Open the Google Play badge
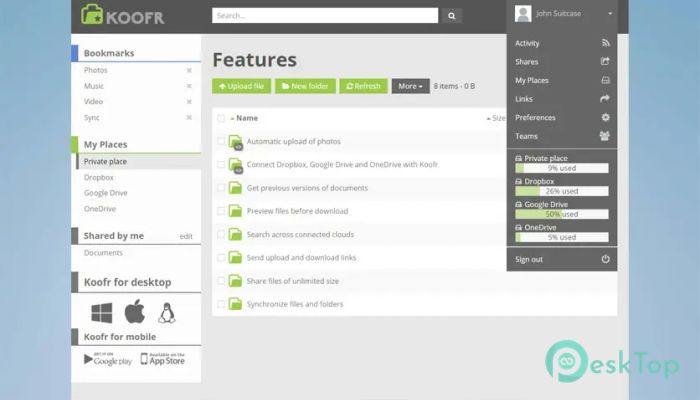 coord(108,359)
